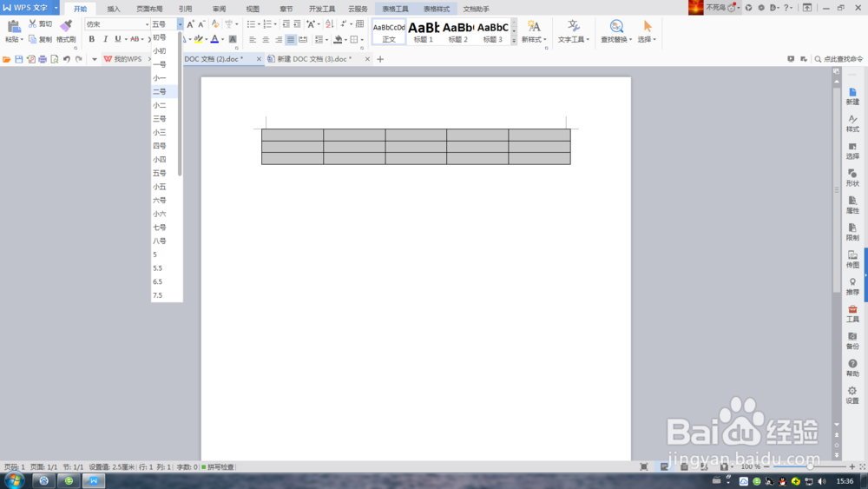Image resolution: width=868 pixels, height=489 pixels.
Task: Open the borders dropdown arrow
Action: (362, 40)
